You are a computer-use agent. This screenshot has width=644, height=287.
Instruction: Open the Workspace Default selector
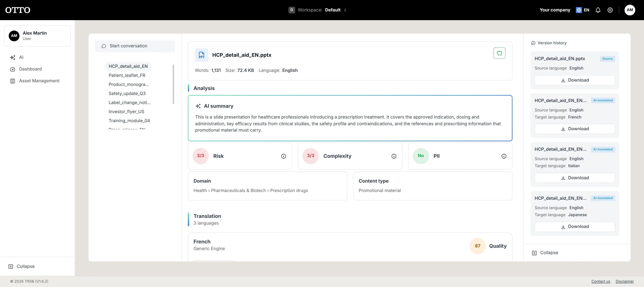(x=317, y=10)
